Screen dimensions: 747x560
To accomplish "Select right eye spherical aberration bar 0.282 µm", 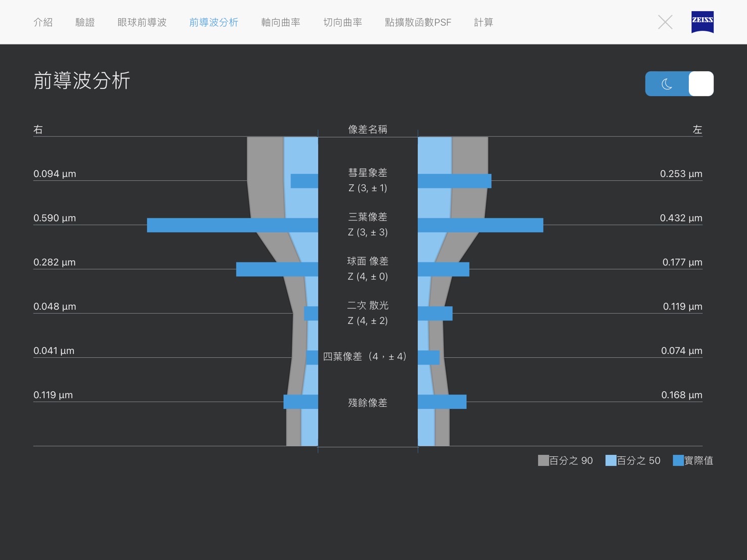I will [x=277, y=269].
